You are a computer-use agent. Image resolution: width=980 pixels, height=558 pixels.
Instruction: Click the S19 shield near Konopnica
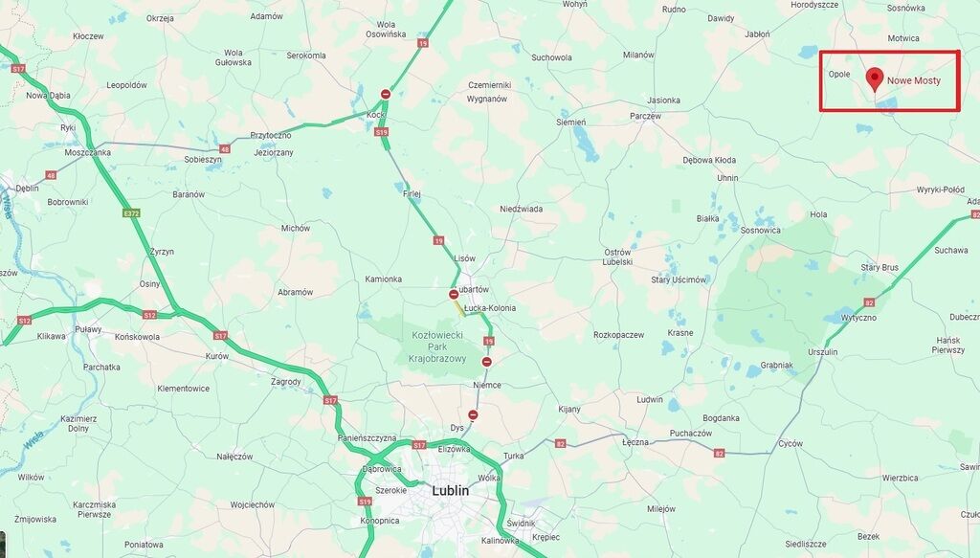coord(365,502)
